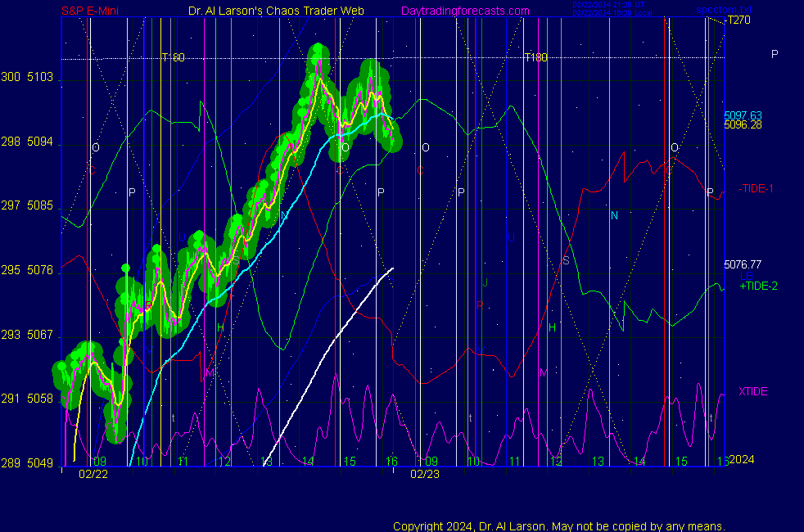Select the cyan value "5097.63"
Screen dimensions: 804x532
pos(743,115)
